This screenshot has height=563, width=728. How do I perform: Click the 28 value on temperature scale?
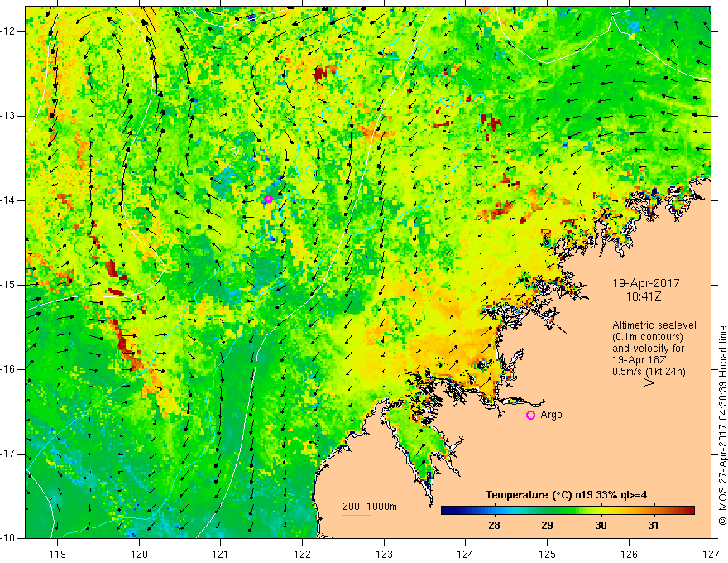click(x=494, y=526)
